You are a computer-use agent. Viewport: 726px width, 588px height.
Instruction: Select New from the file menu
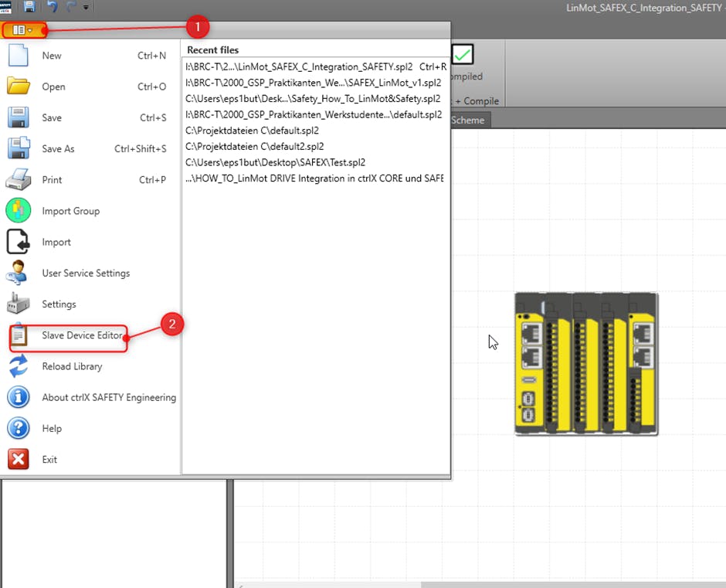(52, 56)
